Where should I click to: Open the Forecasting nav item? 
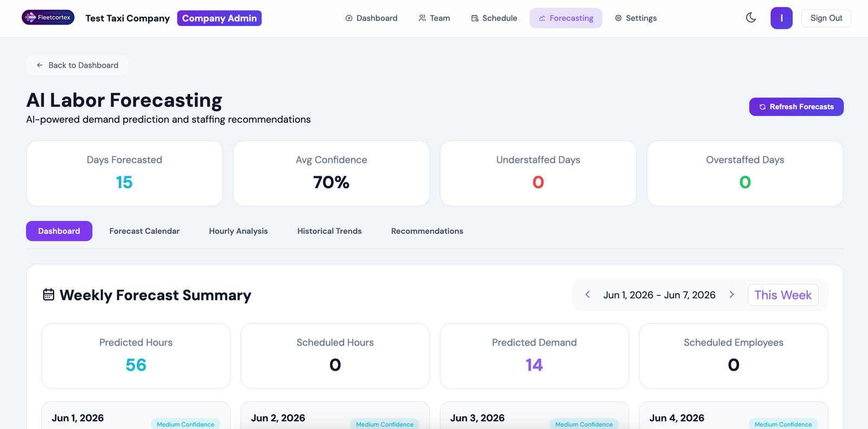pos(566,18)
